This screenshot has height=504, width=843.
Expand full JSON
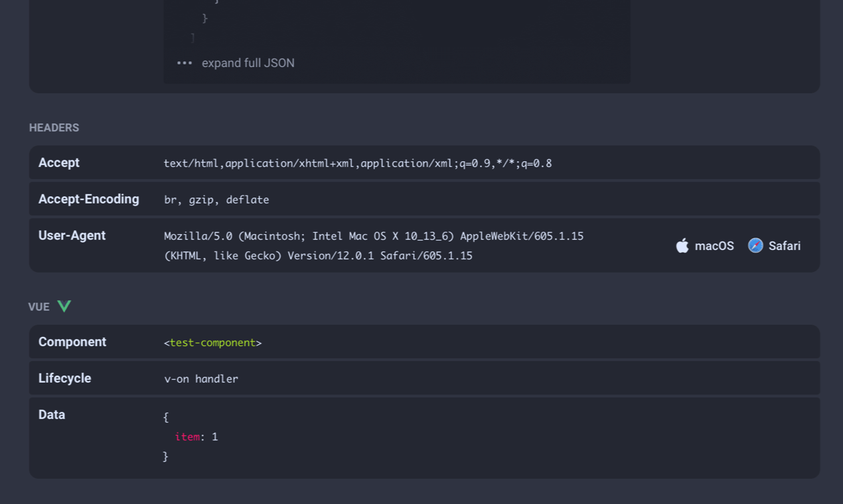[x=248, y=63]
